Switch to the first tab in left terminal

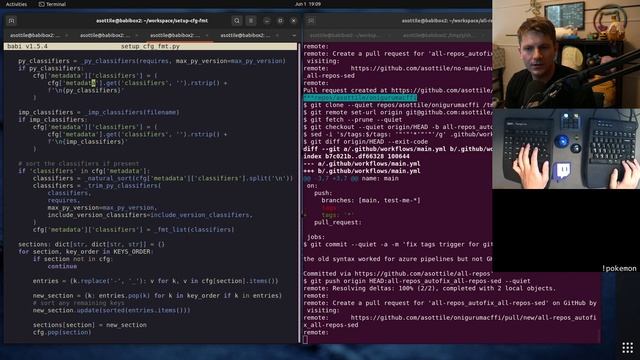[35, 36]
